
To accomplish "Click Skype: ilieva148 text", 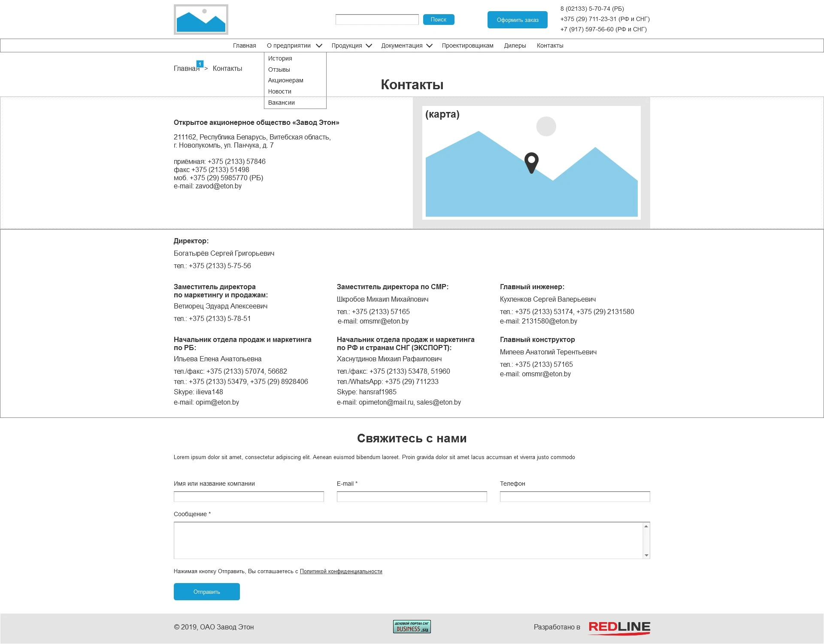I will point(198,392).
